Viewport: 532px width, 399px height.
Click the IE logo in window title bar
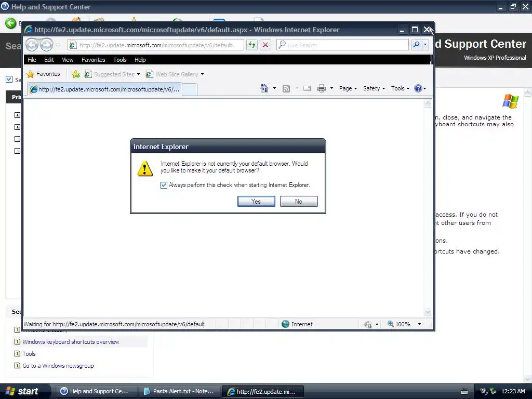pos(28,30)
